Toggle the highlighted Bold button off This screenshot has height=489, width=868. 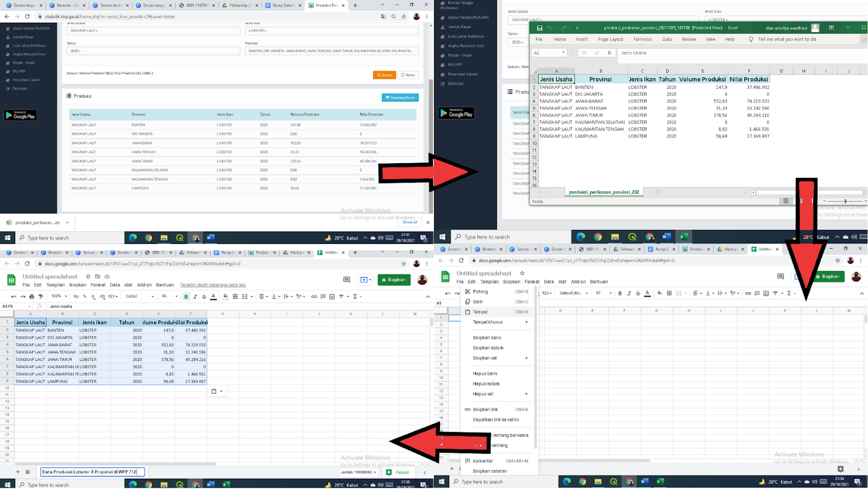[x=186, y=297]
